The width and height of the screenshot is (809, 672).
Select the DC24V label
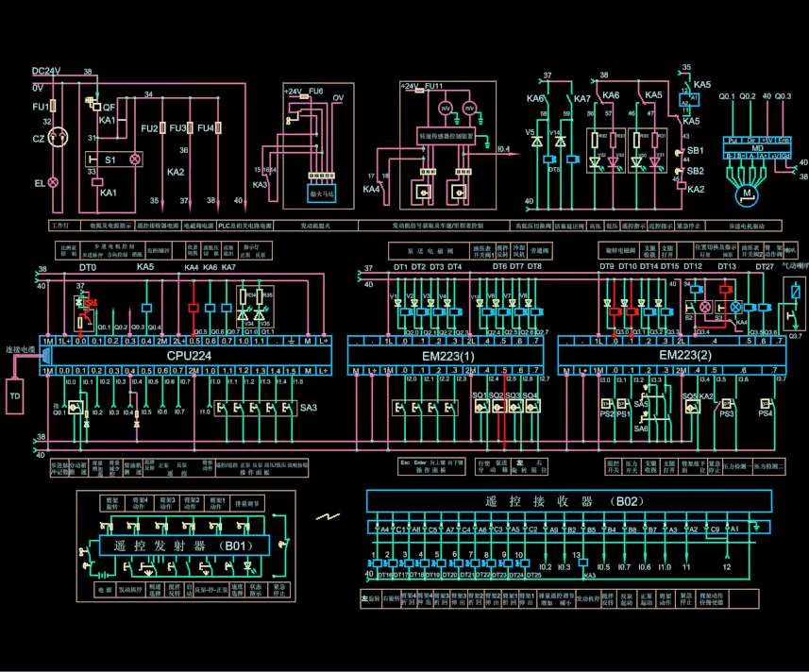click(46, 71)
